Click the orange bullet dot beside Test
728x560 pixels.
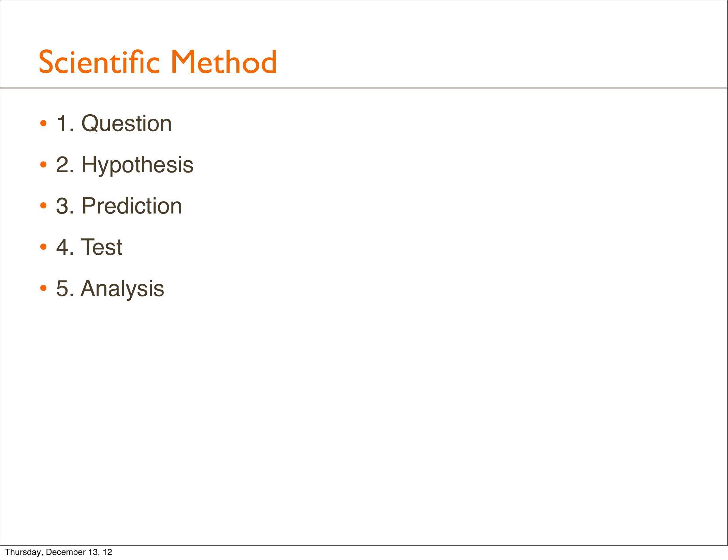(x=43, y=247)
